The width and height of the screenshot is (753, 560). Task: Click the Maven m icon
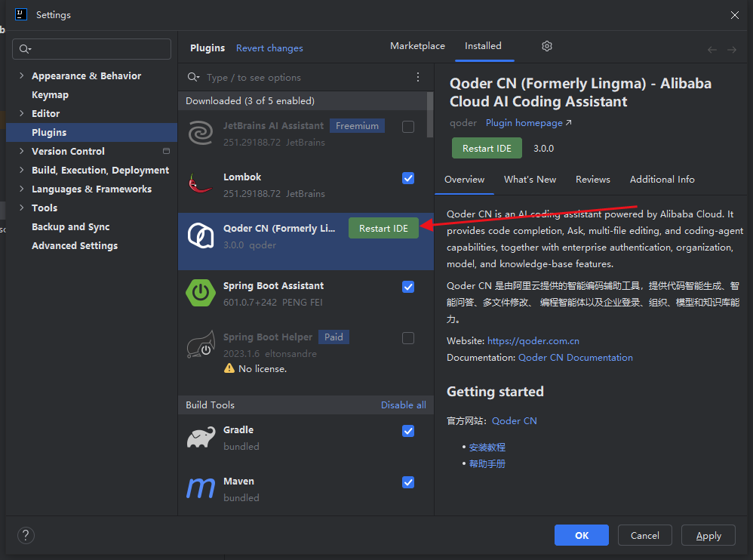tap(201, 488)
